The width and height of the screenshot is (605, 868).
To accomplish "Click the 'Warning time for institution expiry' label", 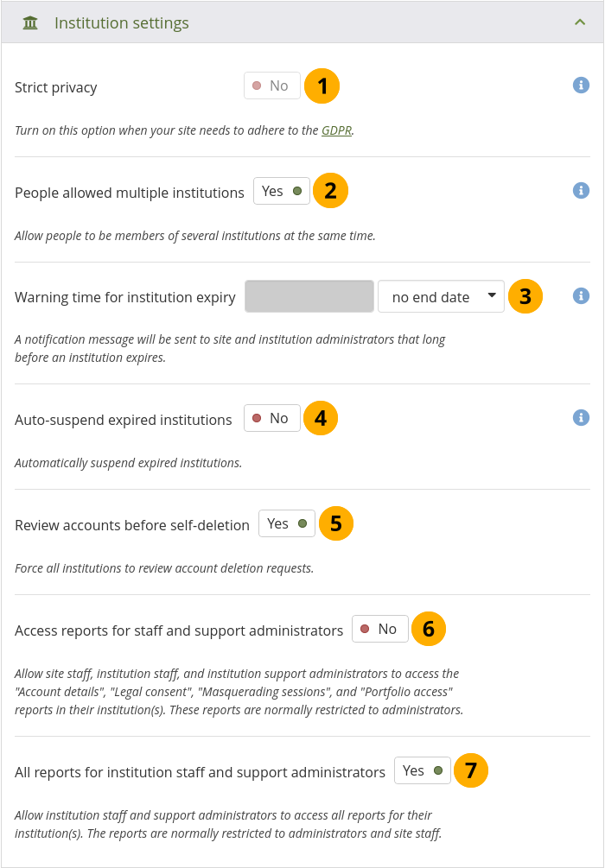I will pos(125,297).
